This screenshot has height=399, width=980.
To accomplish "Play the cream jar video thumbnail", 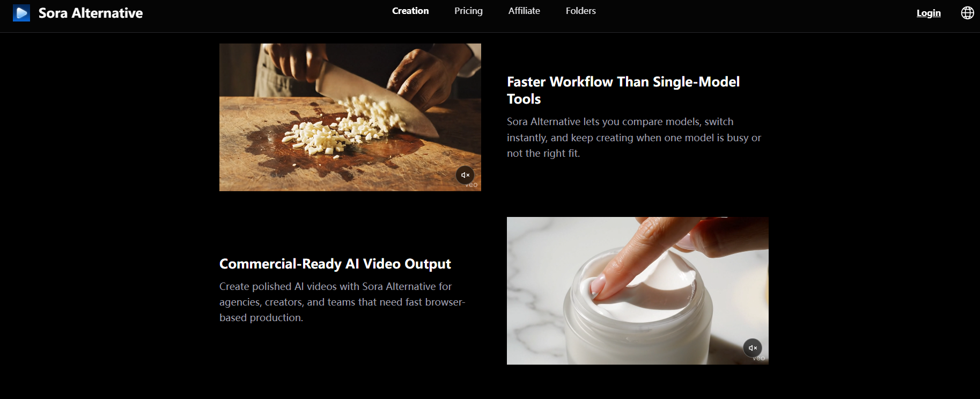I will click(x=638, y=291).
